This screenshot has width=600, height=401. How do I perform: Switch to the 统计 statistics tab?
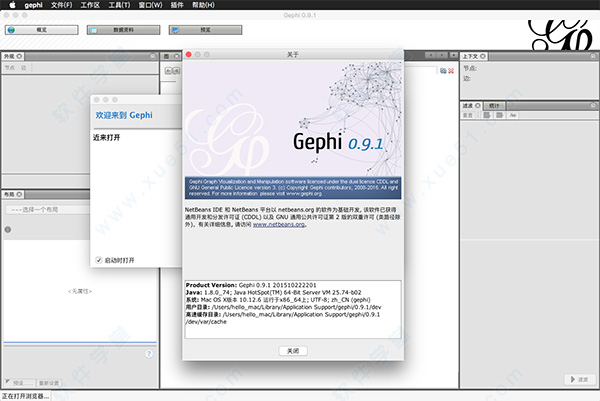494,106
